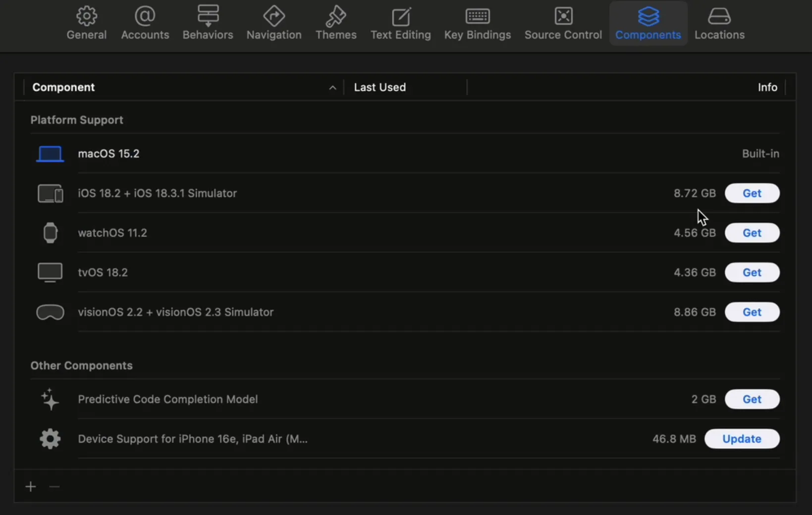The height and width of the screenshot is (515, 812).
Task: Select the iOS 18.2 + iOS 18.3.1 Simulator text
Action: point(157,193)
